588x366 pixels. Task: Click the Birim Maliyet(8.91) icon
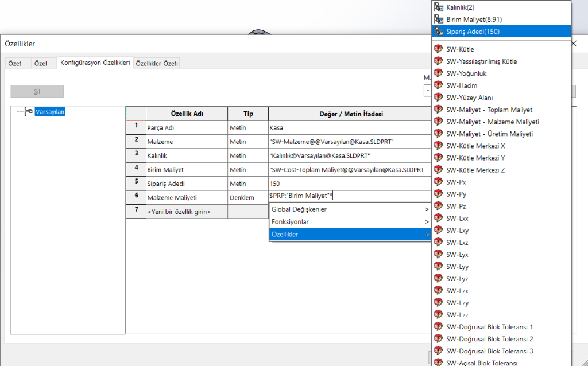[439, 20]
